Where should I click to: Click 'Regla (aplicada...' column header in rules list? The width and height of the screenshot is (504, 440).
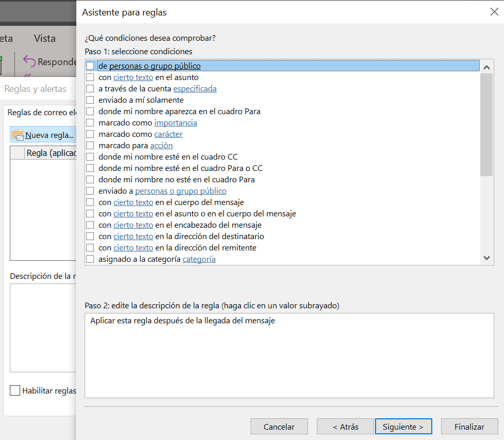tap(51, 153)
